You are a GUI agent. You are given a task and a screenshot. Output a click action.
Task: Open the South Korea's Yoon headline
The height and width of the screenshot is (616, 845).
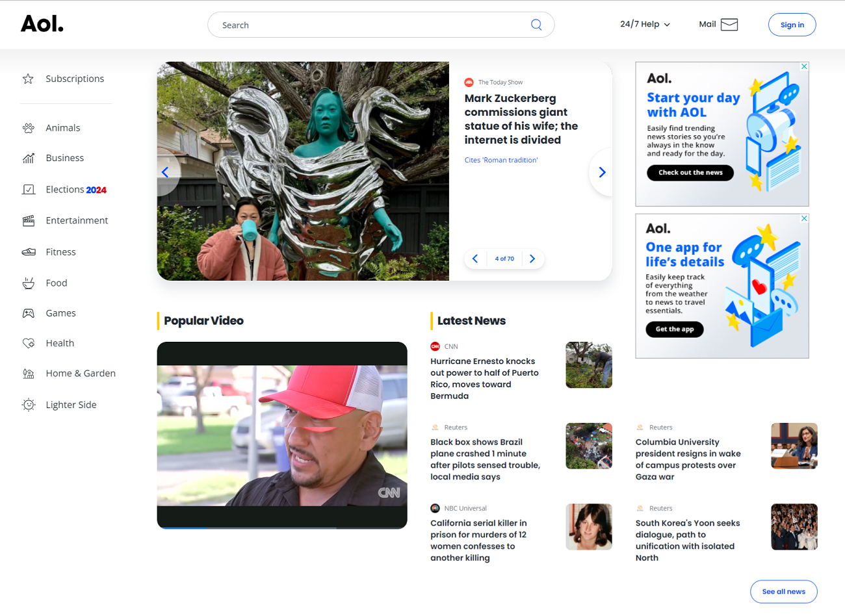coord(687,540)
